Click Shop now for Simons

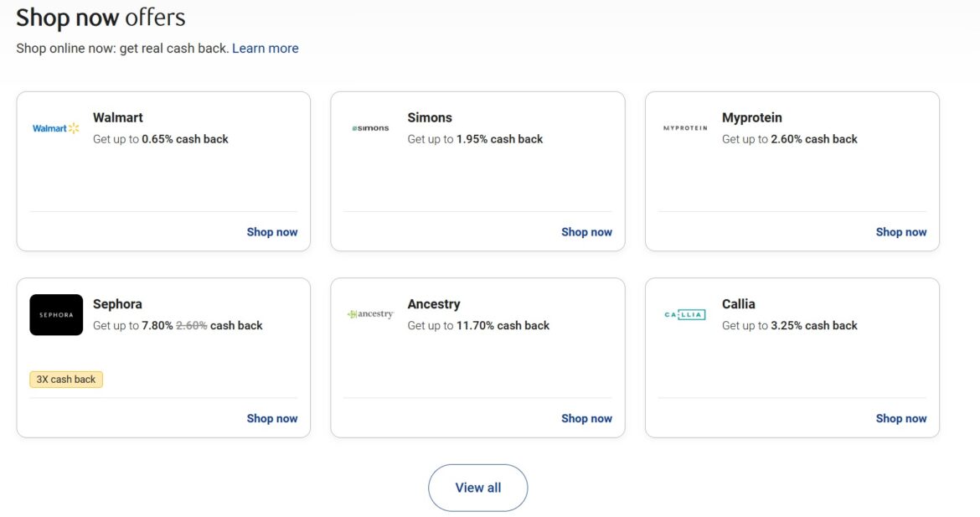click(586, 232)
